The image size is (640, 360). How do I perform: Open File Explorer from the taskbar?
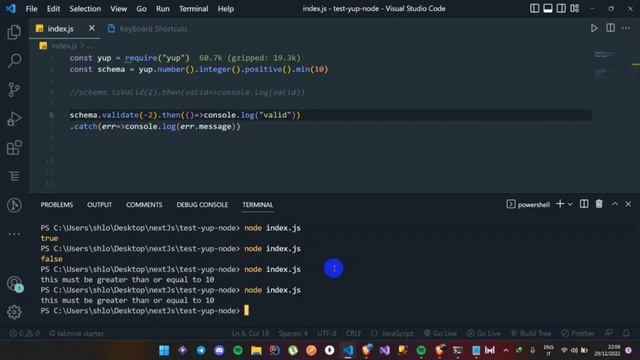tap(256, 350)
